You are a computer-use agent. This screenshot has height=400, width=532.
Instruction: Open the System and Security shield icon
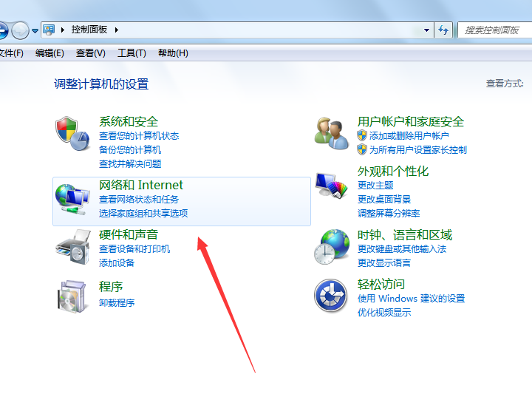72,133
